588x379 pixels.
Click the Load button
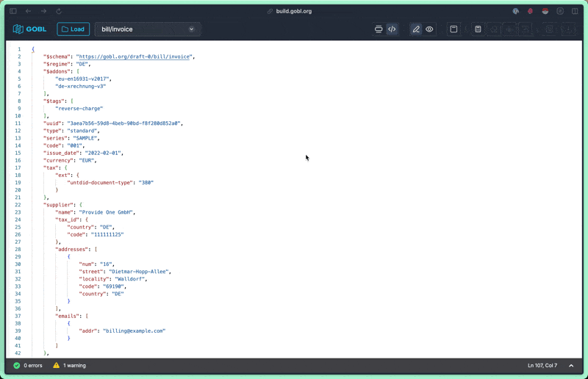[x=73, y=29]
